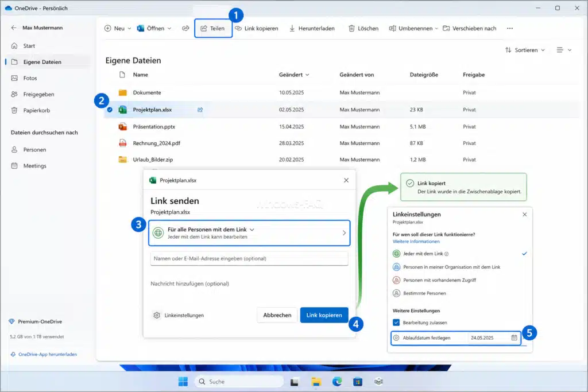Open the three-dot overflow menu
Image resolution: width=588 pixels, height=392 pixels.
pyautogui.click(x=510, y=29)
